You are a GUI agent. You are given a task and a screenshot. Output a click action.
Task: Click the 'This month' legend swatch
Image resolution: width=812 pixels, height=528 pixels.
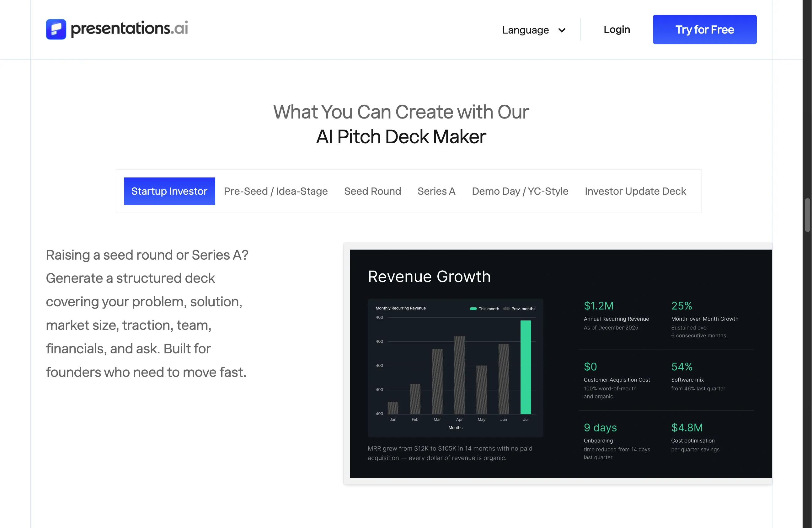(473, 309)
